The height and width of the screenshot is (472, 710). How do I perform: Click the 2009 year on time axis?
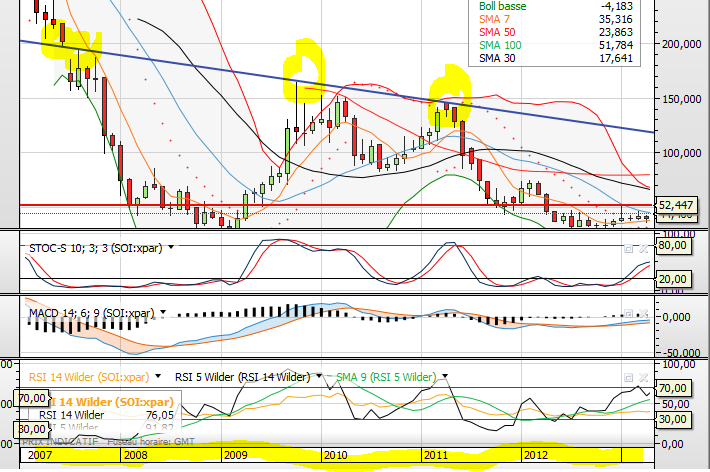point(235,455)
